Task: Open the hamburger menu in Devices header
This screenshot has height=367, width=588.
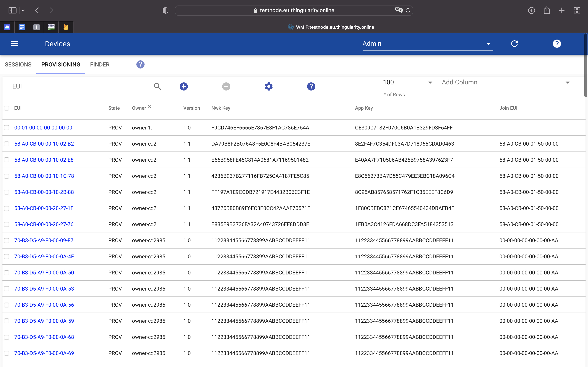Action: click(14, 44)
